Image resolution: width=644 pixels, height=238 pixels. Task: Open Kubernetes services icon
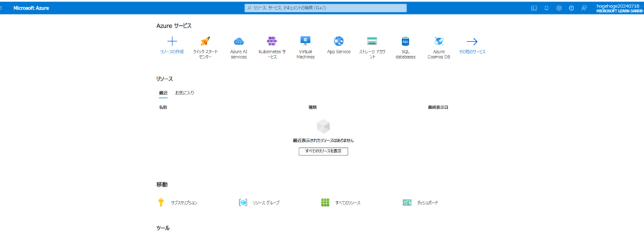pos(272,41)
